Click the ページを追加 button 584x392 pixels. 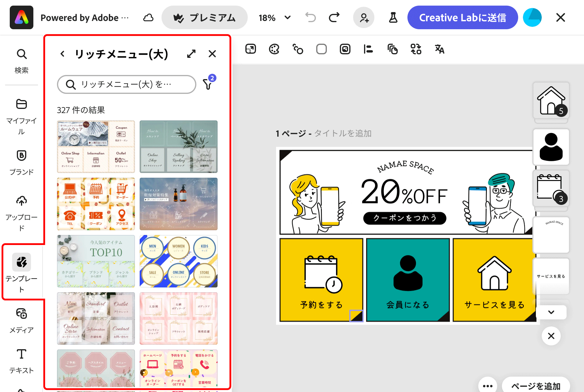[x=536, y=386]
